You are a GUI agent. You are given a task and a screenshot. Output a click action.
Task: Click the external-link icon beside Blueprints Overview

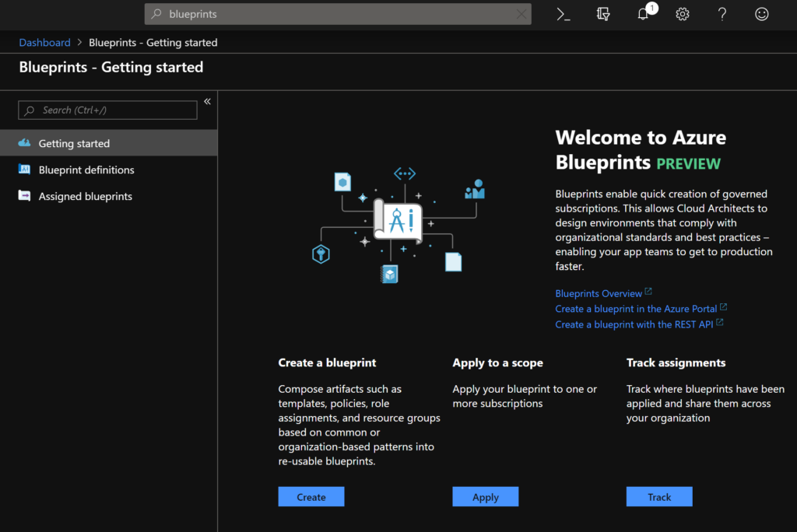pos(648,291)
